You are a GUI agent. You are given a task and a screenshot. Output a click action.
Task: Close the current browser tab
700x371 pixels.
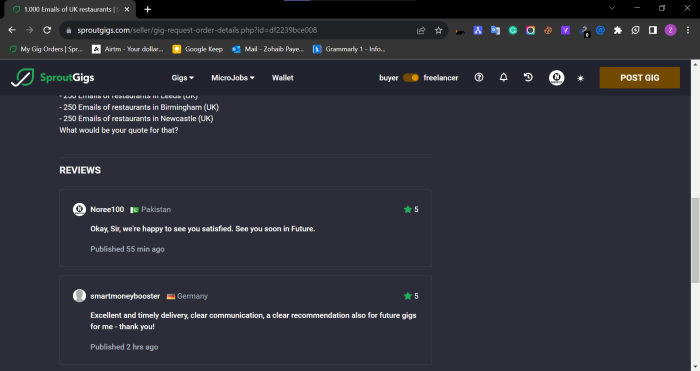tap(127, 9)
